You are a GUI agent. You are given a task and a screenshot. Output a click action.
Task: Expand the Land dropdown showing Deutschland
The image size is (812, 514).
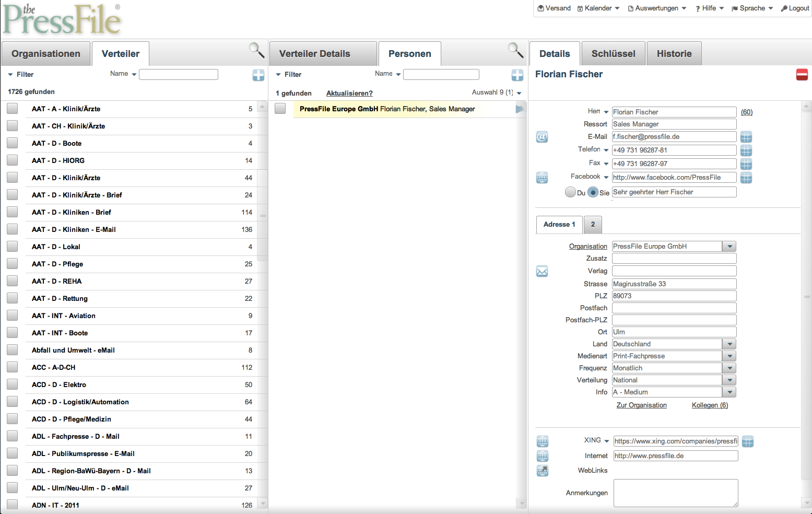pos(729,344)
